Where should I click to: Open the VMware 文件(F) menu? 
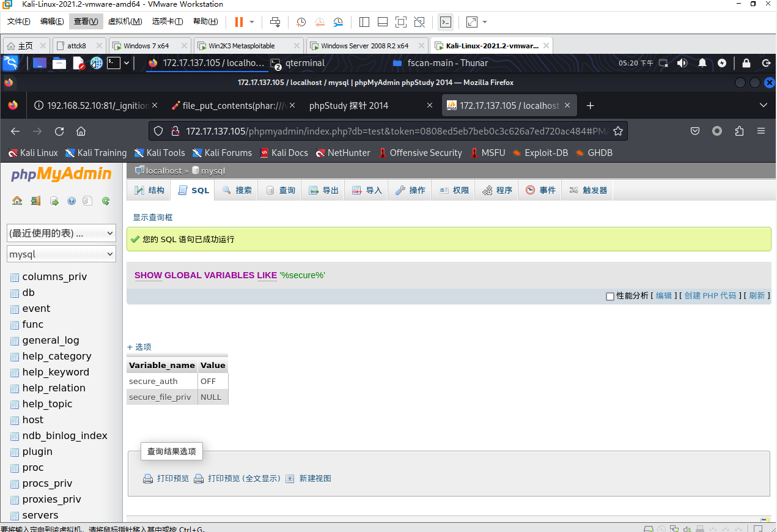click(19, 21)
